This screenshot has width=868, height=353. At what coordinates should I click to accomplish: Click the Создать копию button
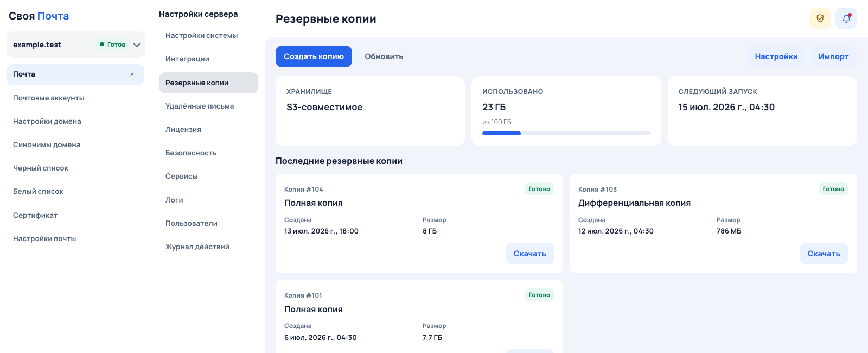[x=314, y=56]
